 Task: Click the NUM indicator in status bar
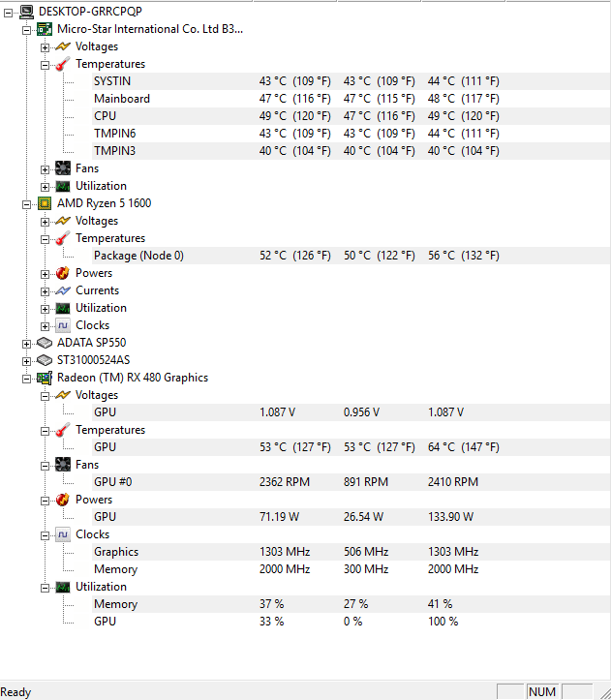tap(541, 692)
